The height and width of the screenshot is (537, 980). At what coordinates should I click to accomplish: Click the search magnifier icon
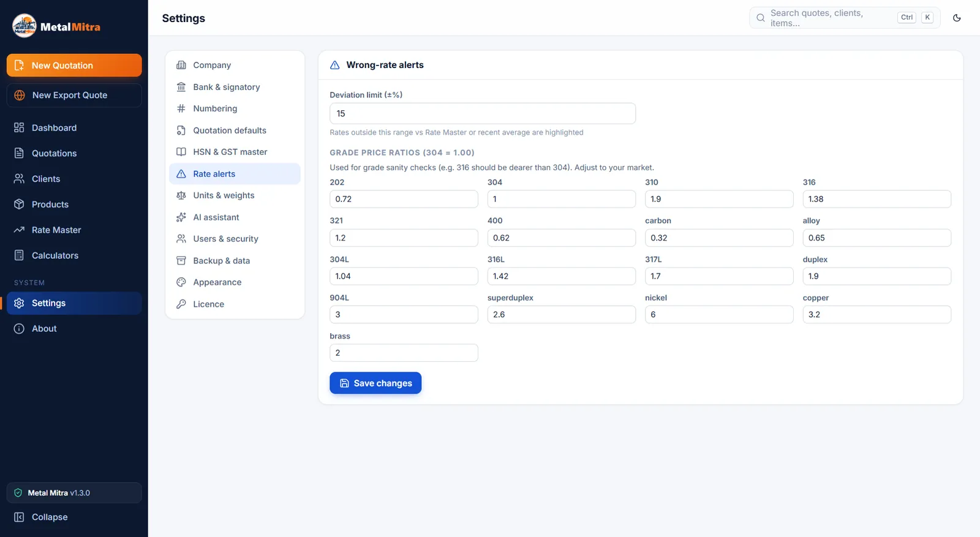[x=760, y=18]
